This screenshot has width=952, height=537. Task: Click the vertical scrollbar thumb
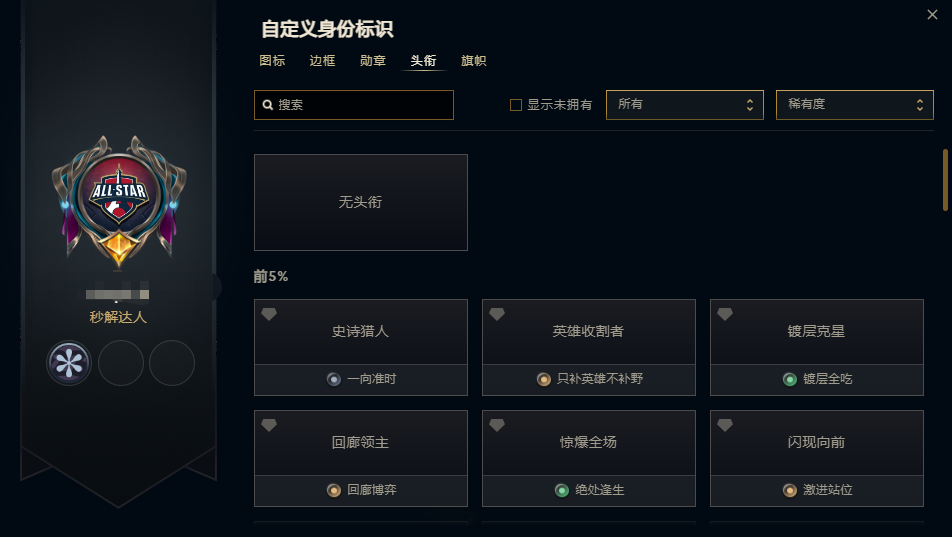click(x=945, y=180)
